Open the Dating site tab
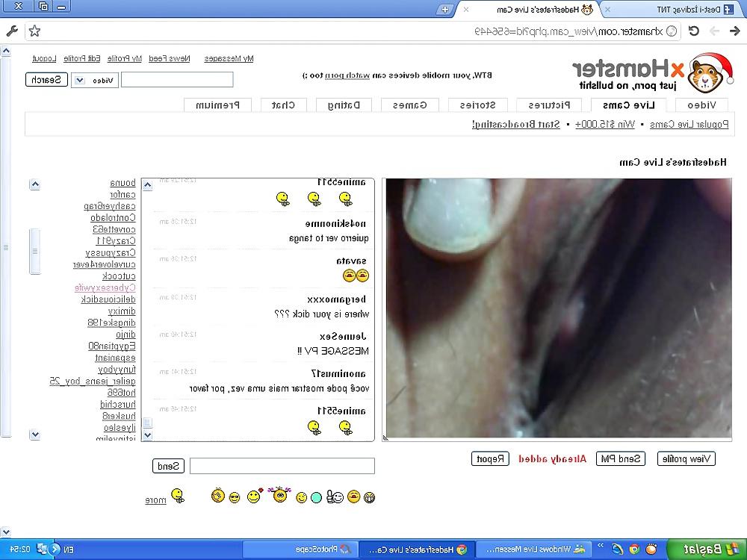Screen dimensions: 747x560 344,105
